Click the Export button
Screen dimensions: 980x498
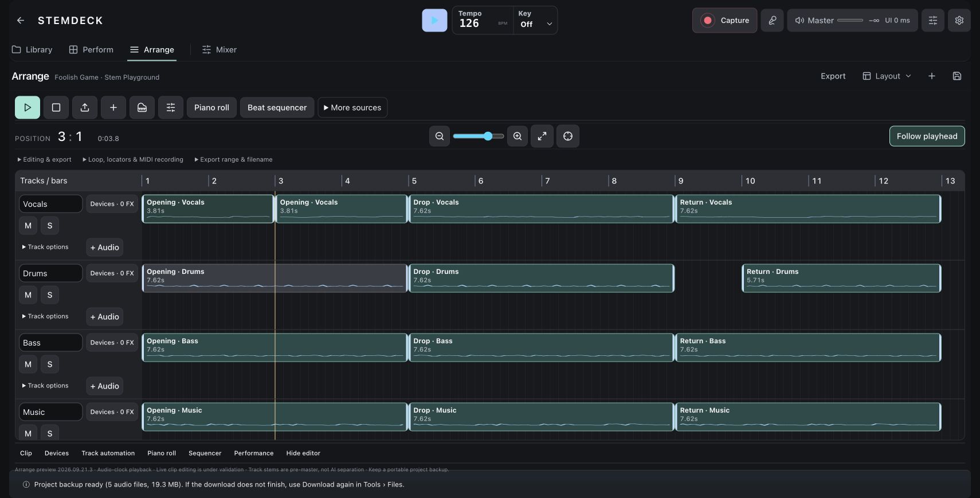(833, 76)
